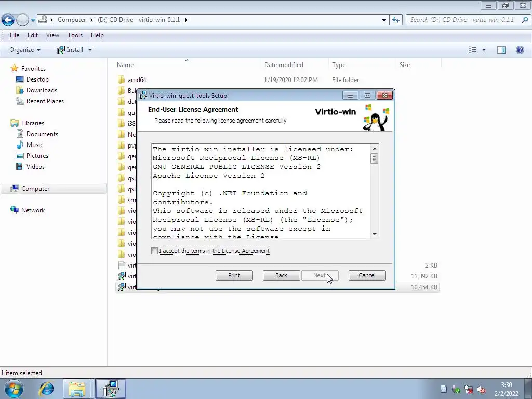532x399 pixels.
Task: Accept the license agreement terms checkbox
Action: pyautogui.click(x=154, y=251)
